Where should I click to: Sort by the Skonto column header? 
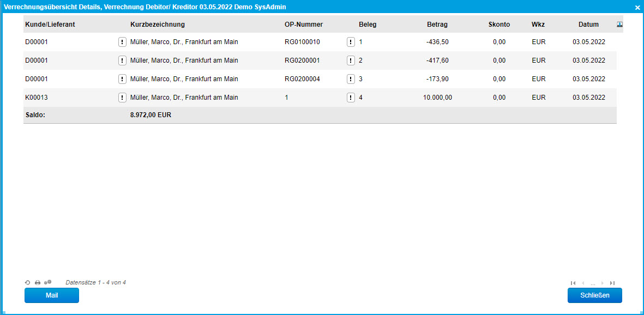(499, 24)
